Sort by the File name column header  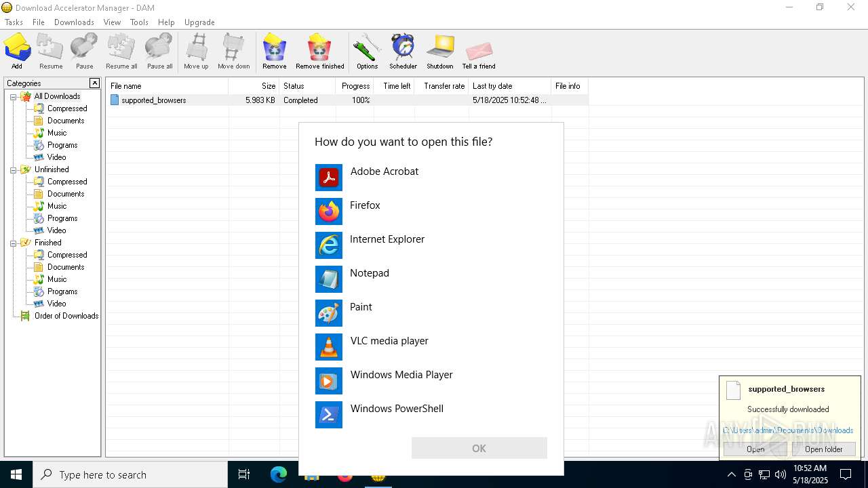(167, 86)
